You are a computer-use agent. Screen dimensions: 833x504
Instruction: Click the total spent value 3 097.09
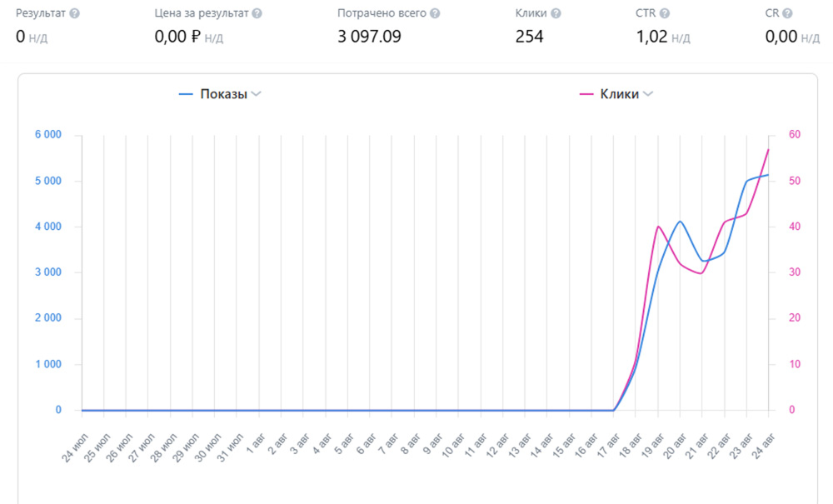369,37
